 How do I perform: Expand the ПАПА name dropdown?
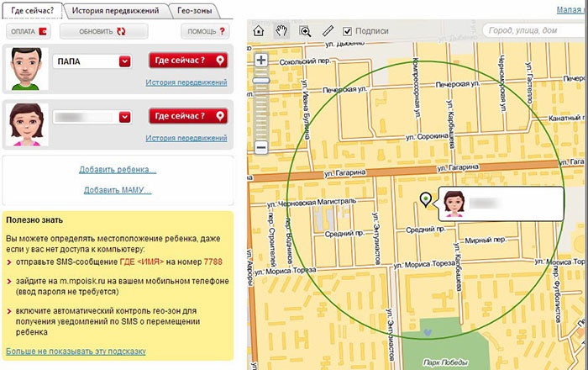[x=124, y=61]
